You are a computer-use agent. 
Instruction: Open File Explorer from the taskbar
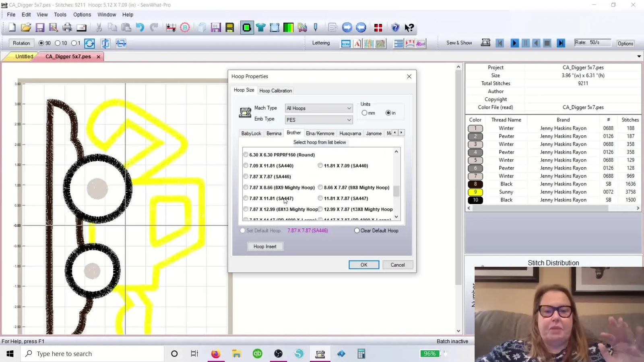pyautogui.click(x=237, y=354)
